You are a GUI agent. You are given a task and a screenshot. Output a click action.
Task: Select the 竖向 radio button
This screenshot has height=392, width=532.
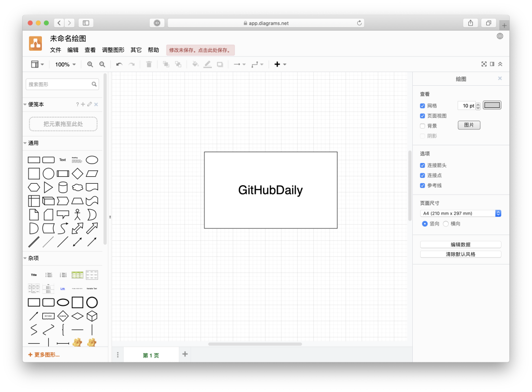(x=425, y=224)
